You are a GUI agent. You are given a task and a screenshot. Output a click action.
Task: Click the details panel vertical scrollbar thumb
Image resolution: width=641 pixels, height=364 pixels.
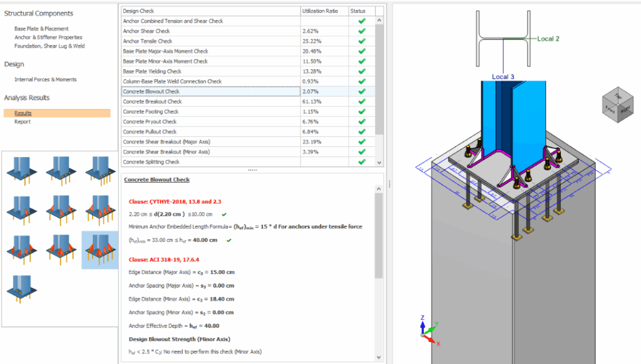[378, 235]
